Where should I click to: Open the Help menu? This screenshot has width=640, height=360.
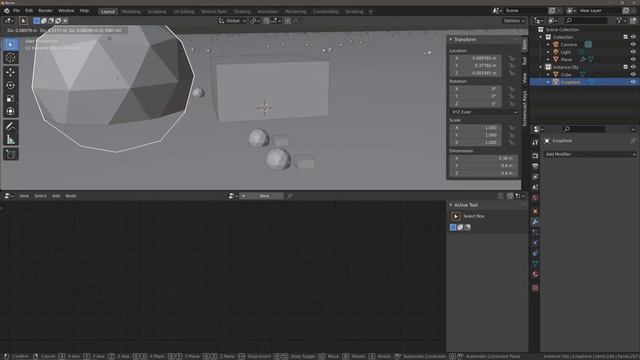point(84,11)
